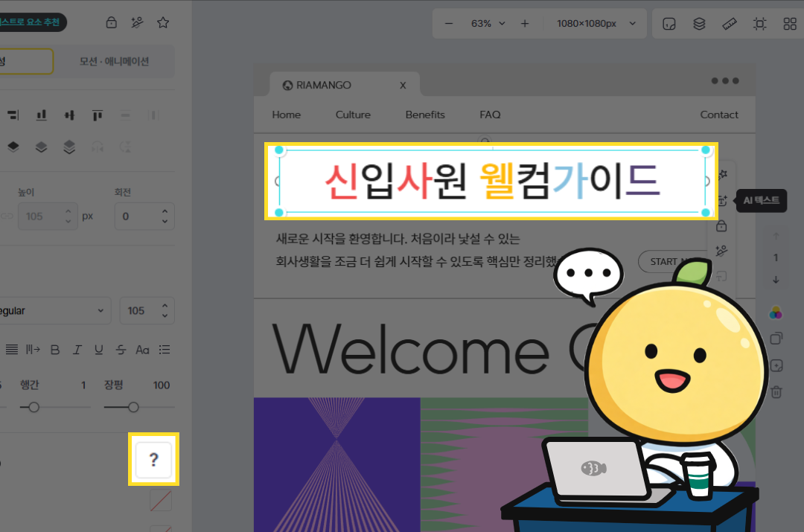Bring layer to front icon
Image resolution: width=804 pixels, height=532 pixels.
point(13,147)
